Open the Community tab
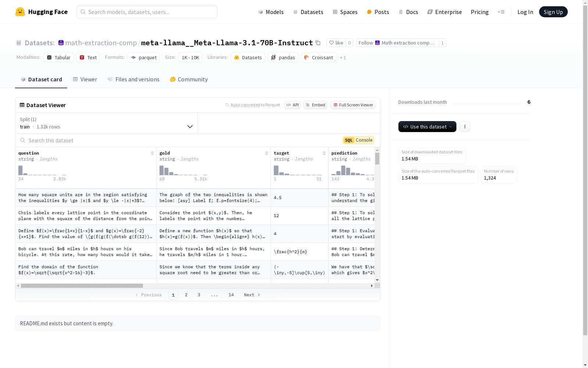Screen dimensions: 588x368 [x=189, y=79]
